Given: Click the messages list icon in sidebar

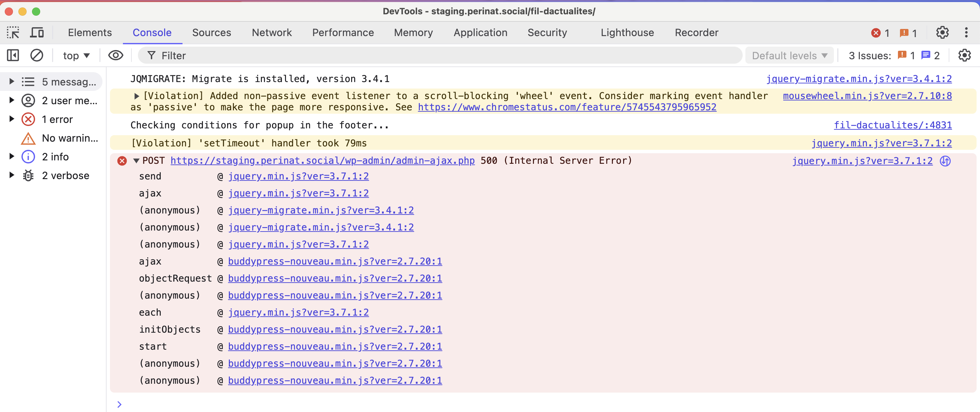Looking at the screenshot, I should click(28, 82).
